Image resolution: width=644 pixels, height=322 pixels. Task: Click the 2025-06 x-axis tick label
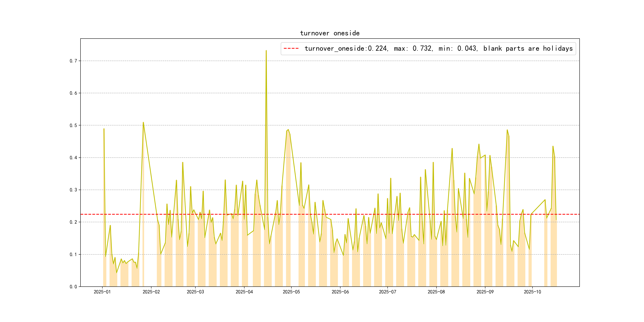(x=340, y=292)
